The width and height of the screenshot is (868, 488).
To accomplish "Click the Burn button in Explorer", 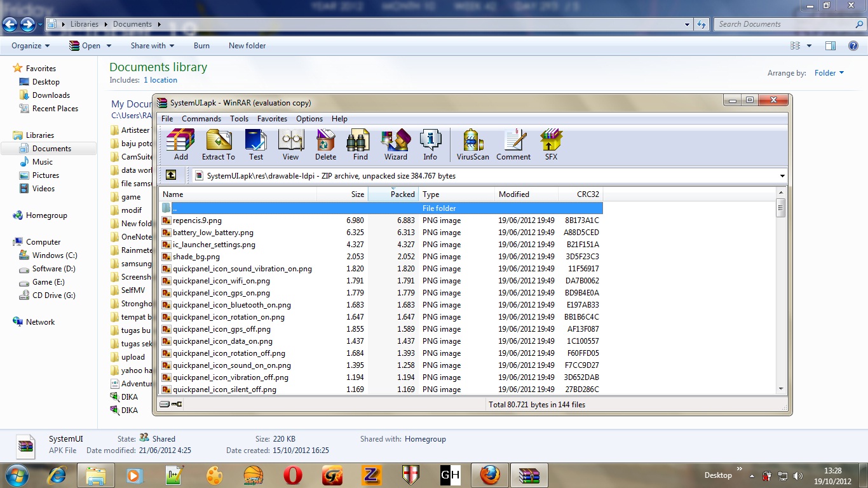I will [x=201, y=46].
